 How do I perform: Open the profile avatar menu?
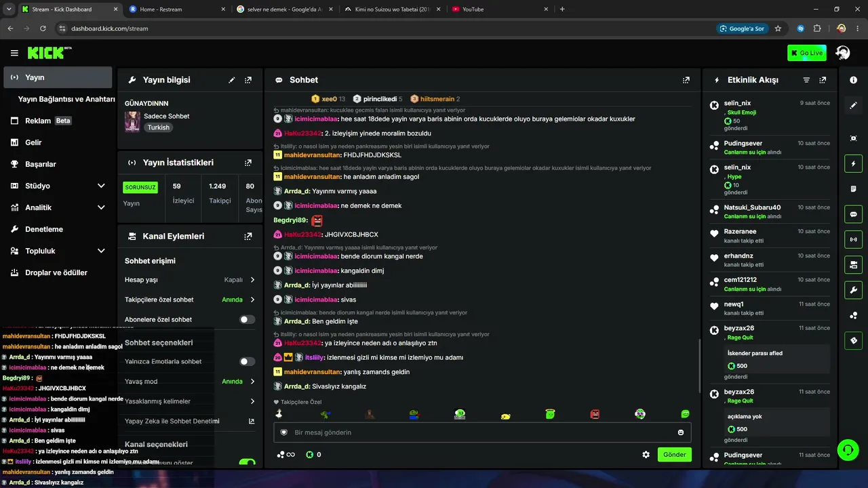[x=843, y=53]
